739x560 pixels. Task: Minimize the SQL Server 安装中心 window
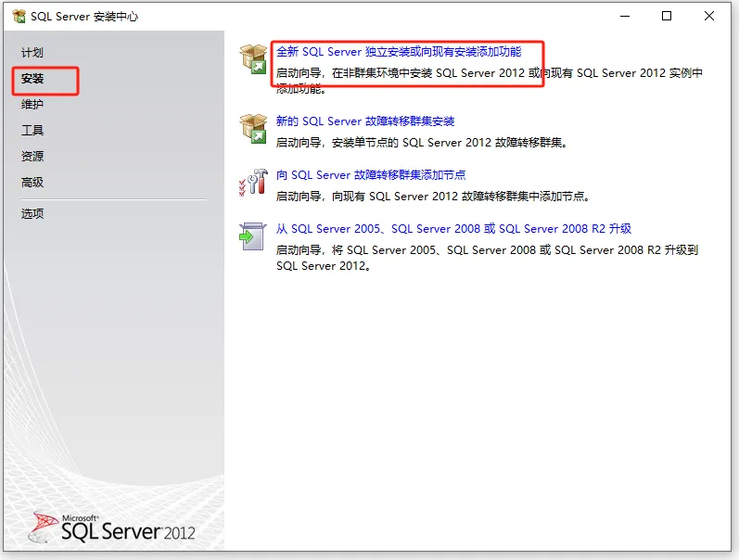coord(625,17)
